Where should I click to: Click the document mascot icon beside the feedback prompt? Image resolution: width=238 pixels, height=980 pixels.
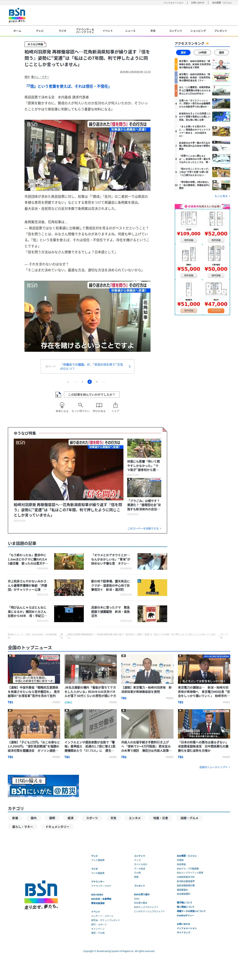(58, 394)
